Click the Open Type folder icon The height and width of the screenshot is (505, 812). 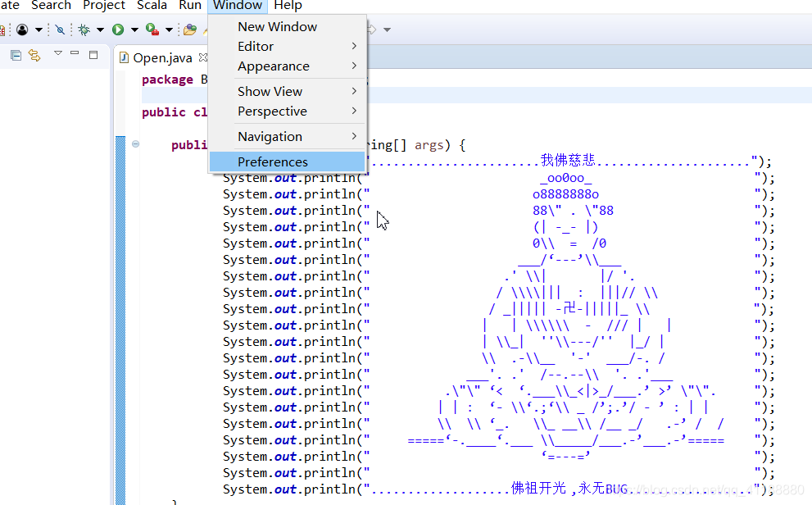tap(190, 30)
